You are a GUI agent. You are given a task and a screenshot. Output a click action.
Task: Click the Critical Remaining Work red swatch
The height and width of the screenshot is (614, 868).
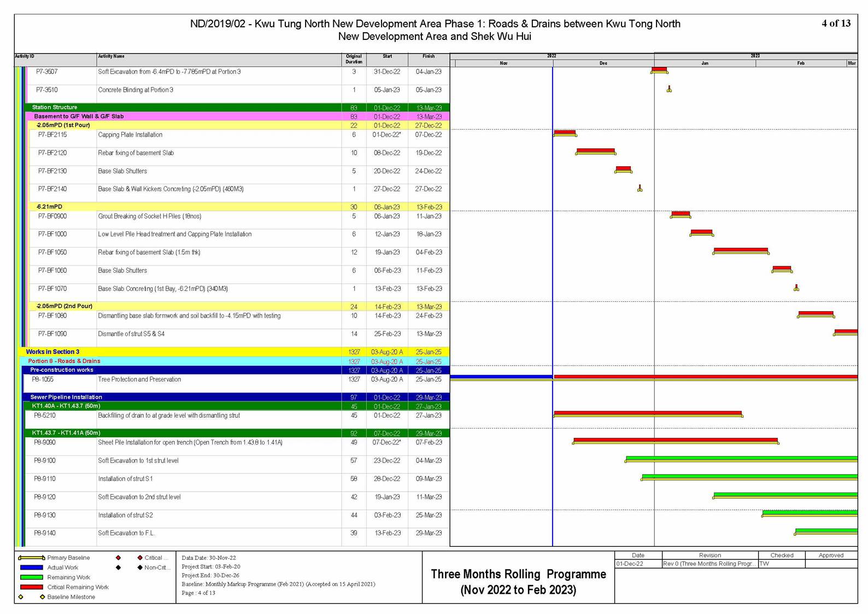point(31,587)
